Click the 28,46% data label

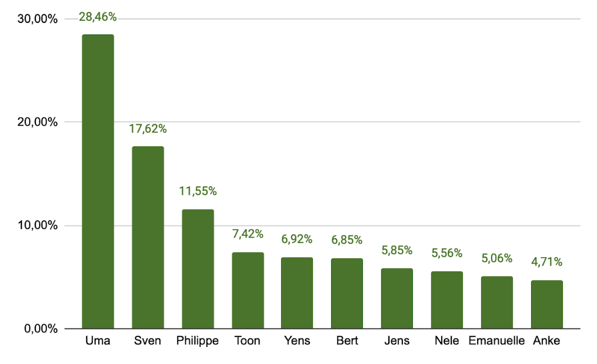pyautogui.click(x=97, y=17)
